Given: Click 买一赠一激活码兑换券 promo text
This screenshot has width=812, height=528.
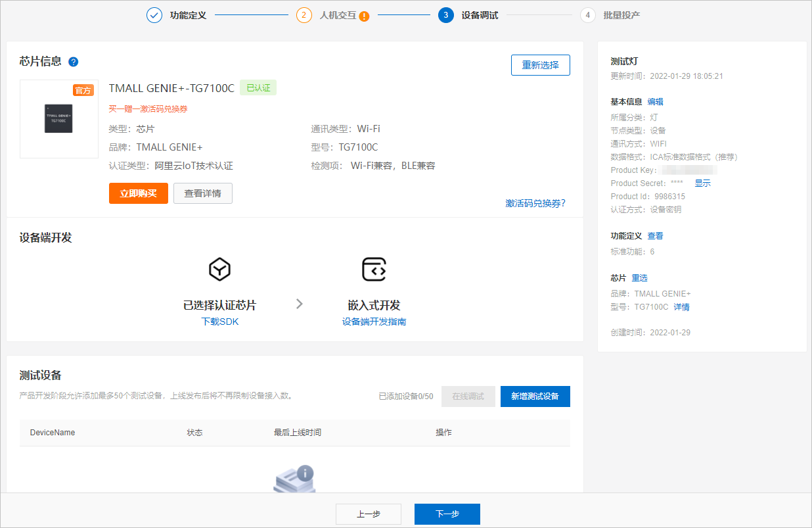Looking at the screenshot, I should pyautogui.click(x=148, y=109).
